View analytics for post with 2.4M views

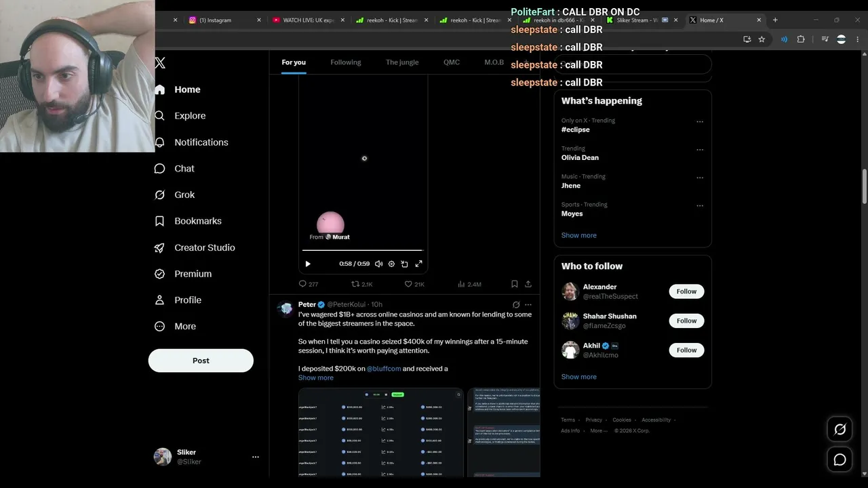[x=469, y=284]
